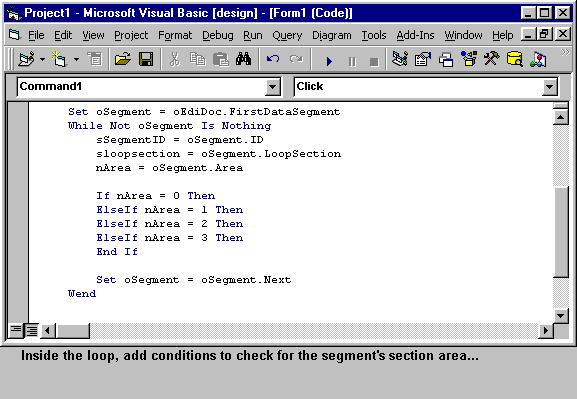Open the Data View Window icon
This screenshot has height=399, width=577.
(514, 59)
